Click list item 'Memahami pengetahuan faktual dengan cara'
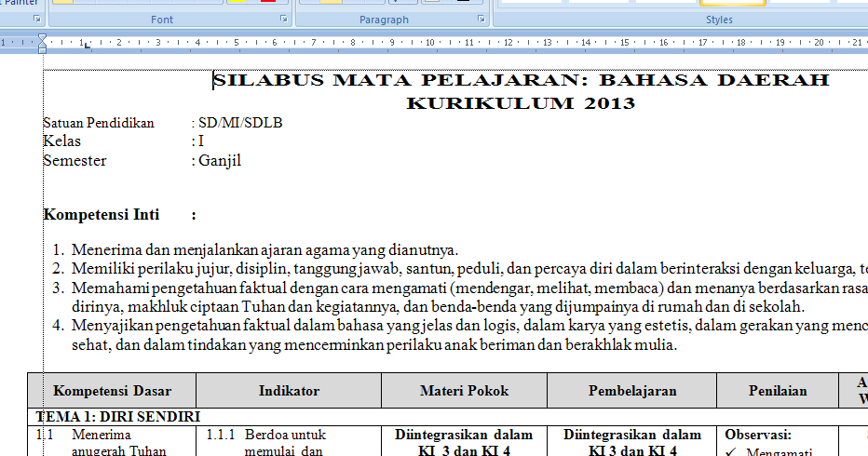This screenshot has width=868, height=456. click(469, 288)
